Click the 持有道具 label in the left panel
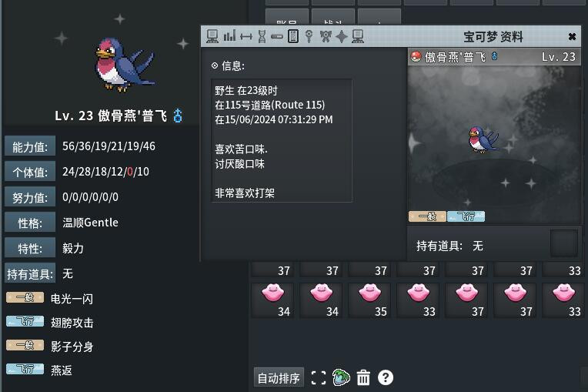The width and height of the screenshot is (588, 392). 30,274
